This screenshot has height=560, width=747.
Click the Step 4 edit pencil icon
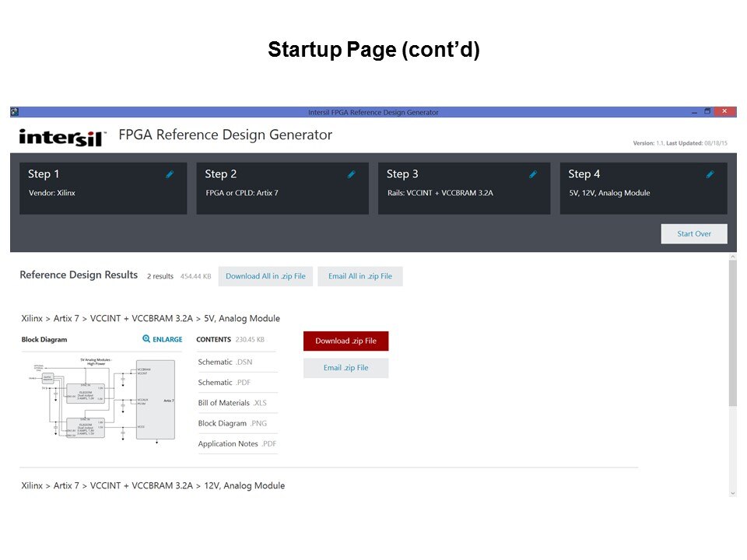pyautogui.click(x=710, y=175)
